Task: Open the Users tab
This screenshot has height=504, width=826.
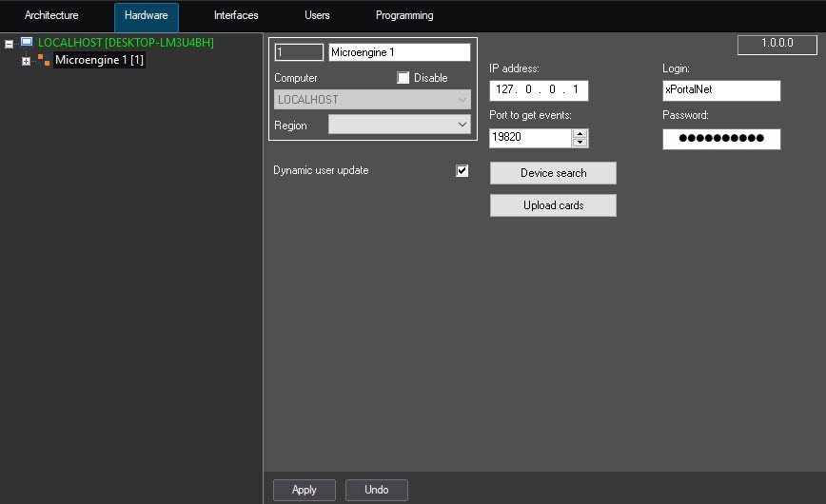Action: (x=317, y=16)
